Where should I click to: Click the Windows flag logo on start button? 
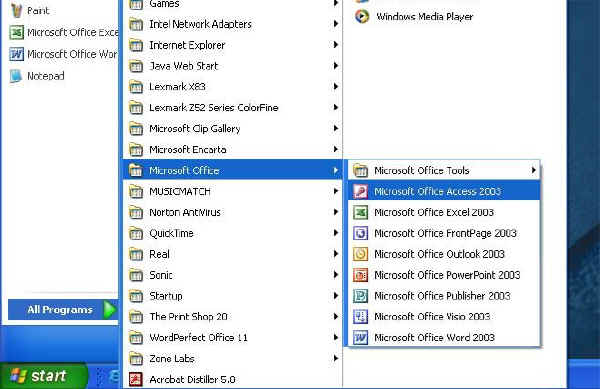click(x=18, y=376)
